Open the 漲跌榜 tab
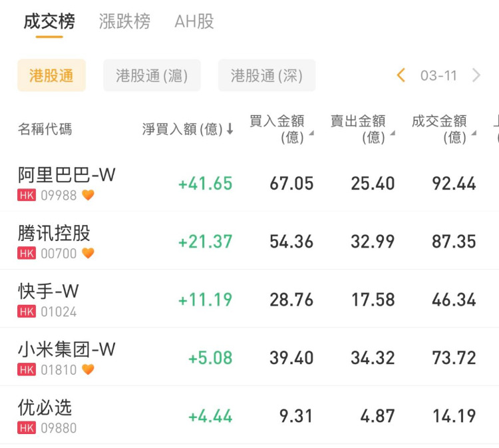Viewport: 499px width, 448px height. (124, 22)
